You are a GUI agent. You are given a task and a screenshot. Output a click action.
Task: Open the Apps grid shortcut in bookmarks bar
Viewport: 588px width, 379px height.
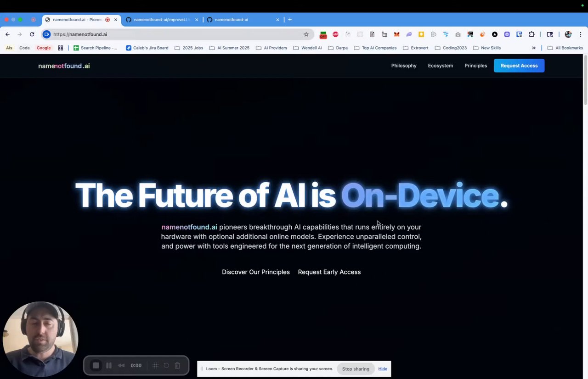[x=60, y=48]
